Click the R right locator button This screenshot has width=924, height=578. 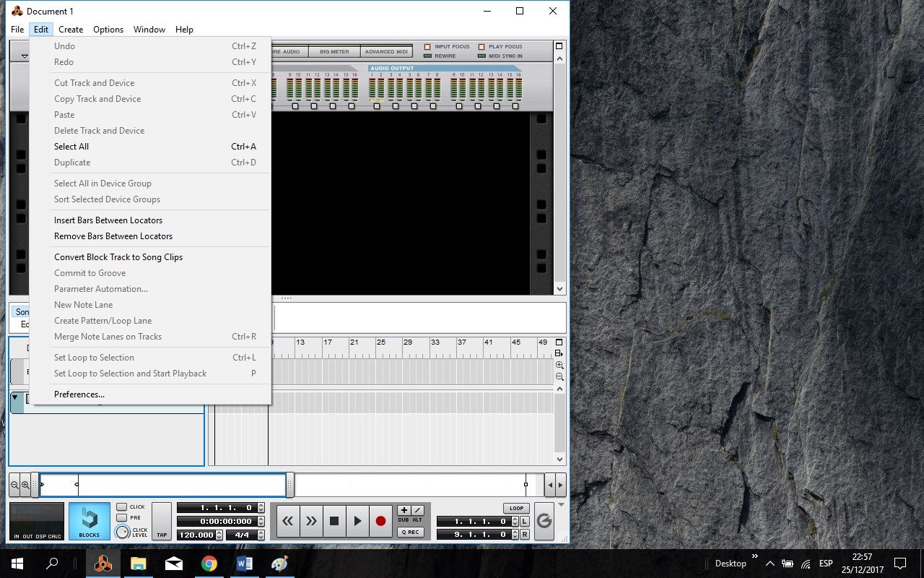525,535
